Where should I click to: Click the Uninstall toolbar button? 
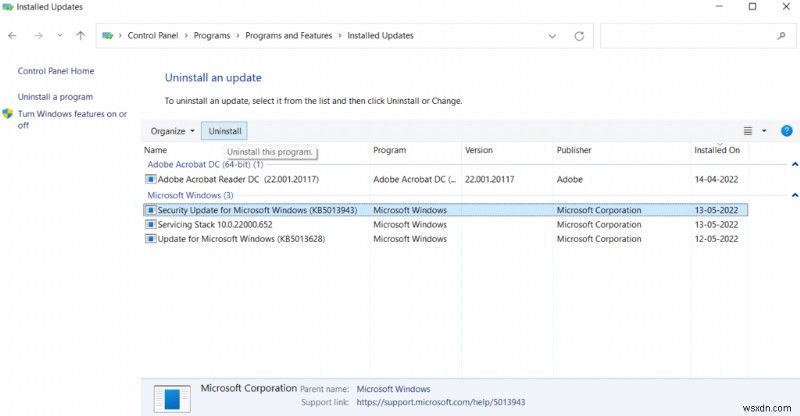click(x=225, y=131)
